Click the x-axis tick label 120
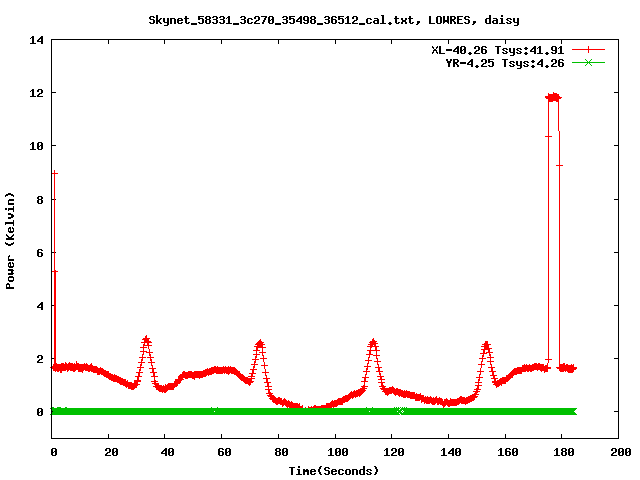This screenshot has width=640, height=480. [394, 452]
